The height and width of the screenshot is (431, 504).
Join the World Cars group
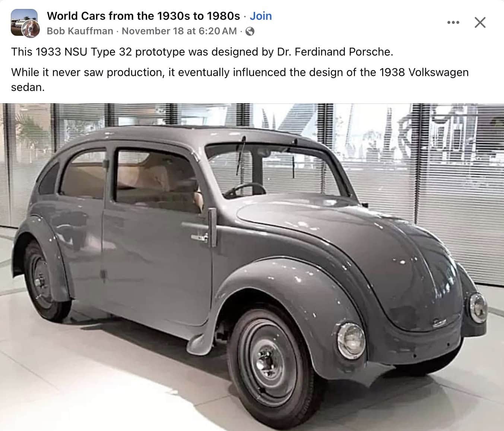(x=261, y=16)
